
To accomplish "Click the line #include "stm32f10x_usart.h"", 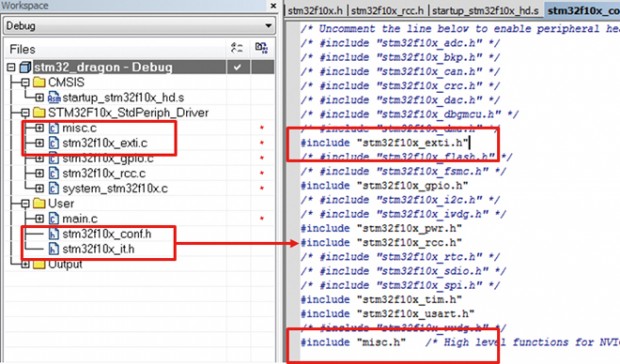I will tap(388, 313).
